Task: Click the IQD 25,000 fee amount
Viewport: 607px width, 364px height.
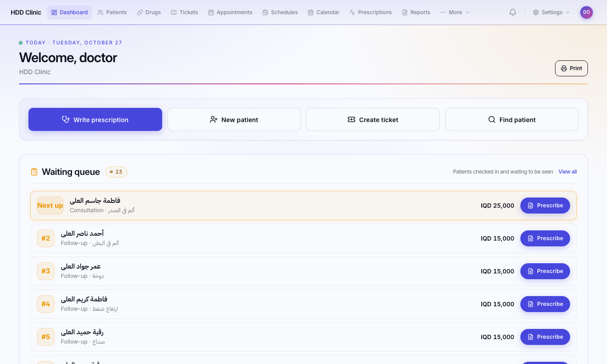Action: point(497,206)
